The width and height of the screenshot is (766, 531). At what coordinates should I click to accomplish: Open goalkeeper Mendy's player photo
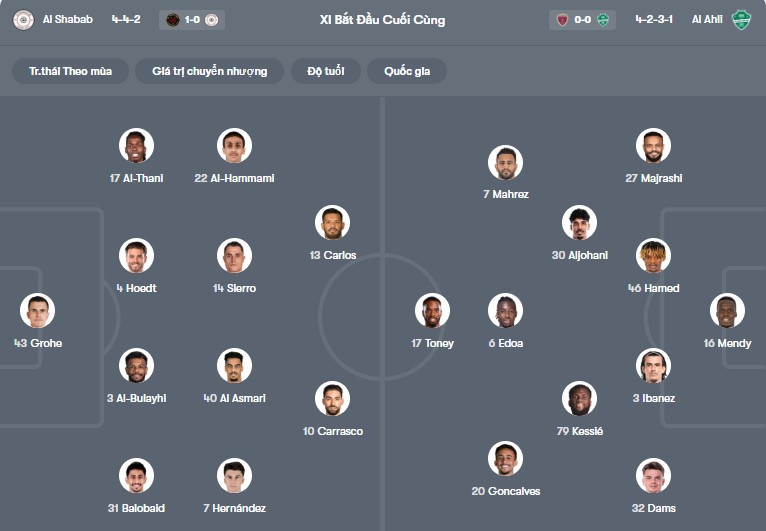[727, 311]
